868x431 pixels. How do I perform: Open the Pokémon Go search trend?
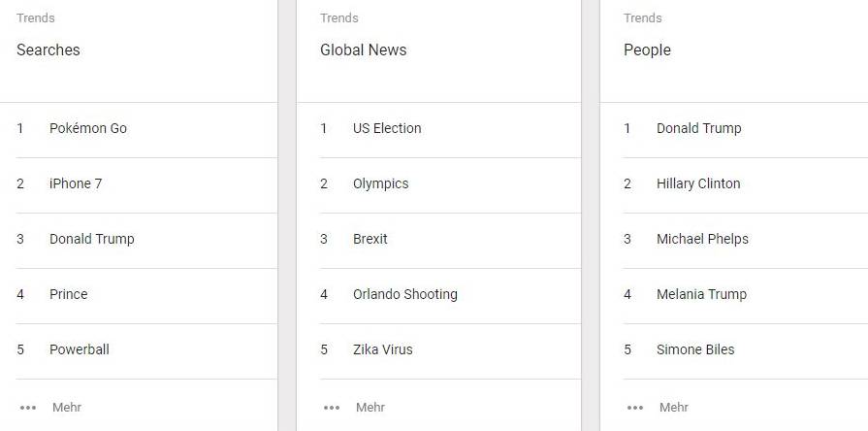pyautogui.click(x=146, y=130)
